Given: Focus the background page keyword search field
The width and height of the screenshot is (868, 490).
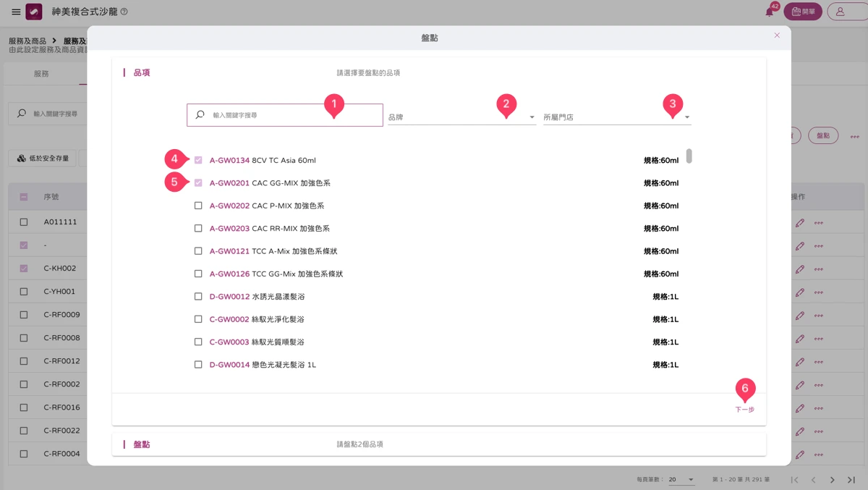Looking at the screenshot, I should [48, 114].
